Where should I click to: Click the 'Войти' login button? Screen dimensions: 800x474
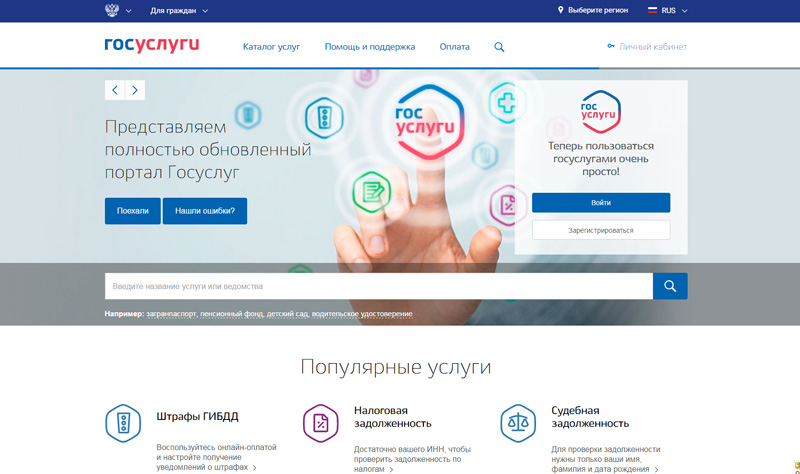[601, 203]
